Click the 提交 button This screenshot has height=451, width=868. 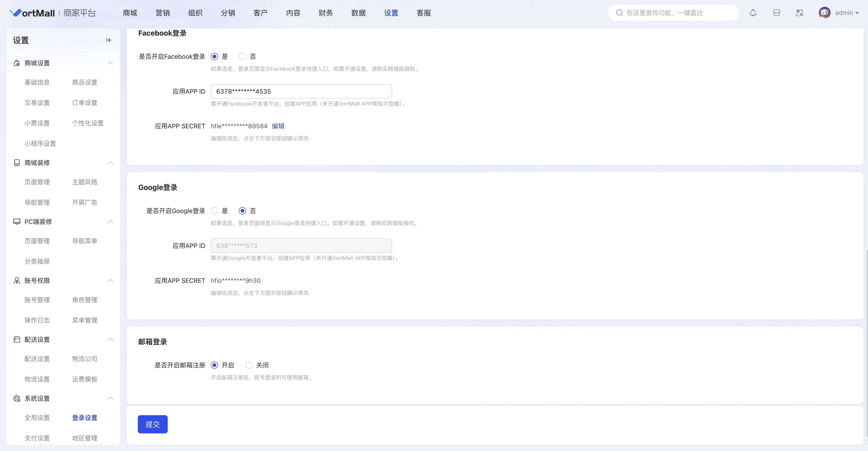point(153,424)
